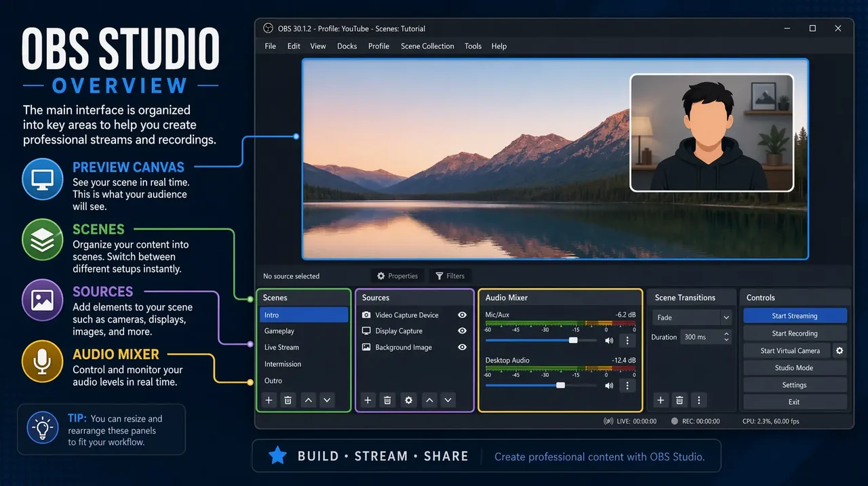This screenshot has width=868, height=486.
Task: Move scene up in the Scenes panel
Action: point(309,400)
